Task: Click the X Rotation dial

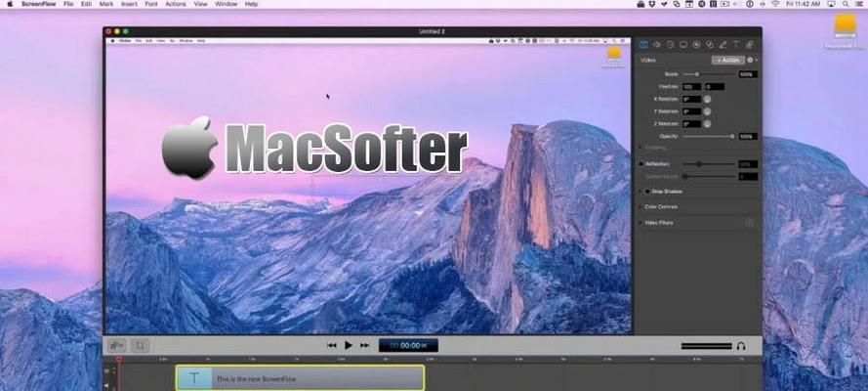Action: pyautogui.click(x=707, y=99)
